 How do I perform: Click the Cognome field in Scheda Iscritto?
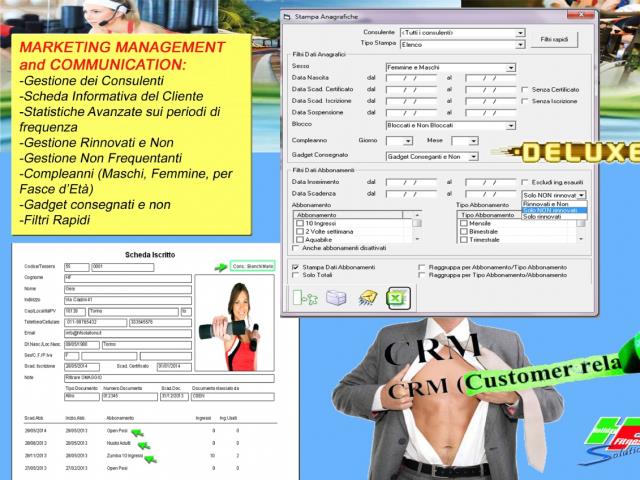(128, 278)
